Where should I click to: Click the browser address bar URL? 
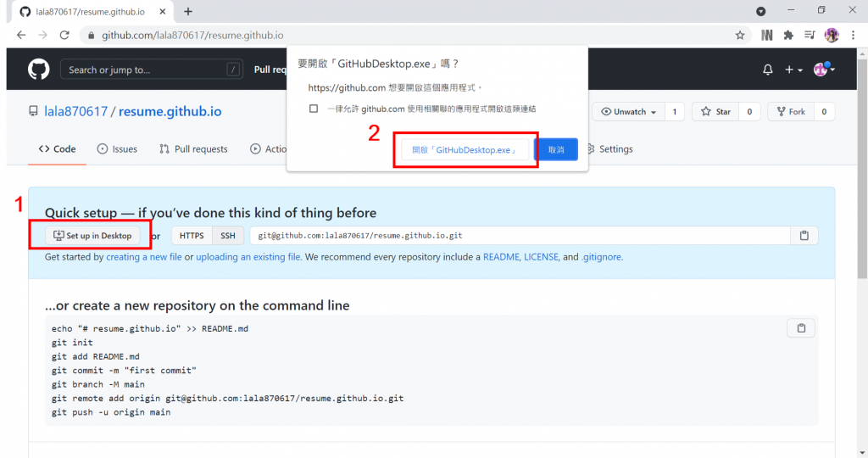pyautogui.click(x=192, y=36)
